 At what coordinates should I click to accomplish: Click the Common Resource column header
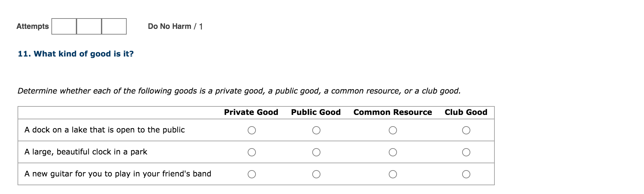tap(393, 112)
